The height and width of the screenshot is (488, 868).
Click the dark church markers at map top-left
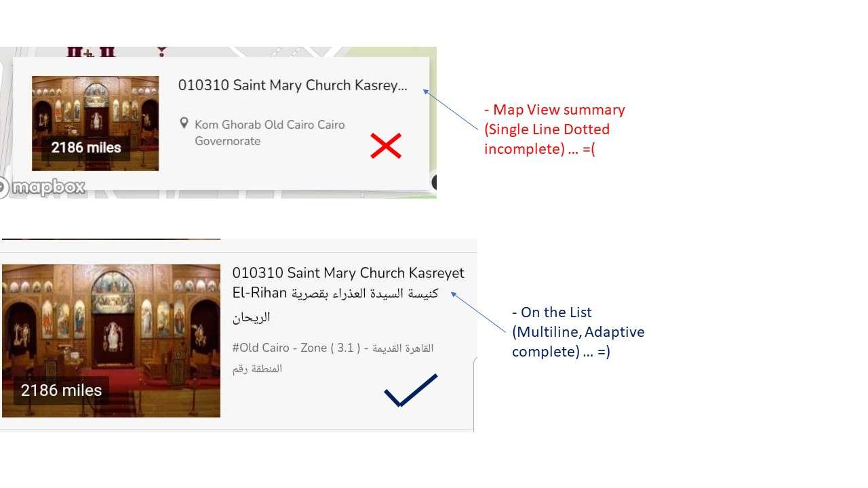[x=91, y=52]
